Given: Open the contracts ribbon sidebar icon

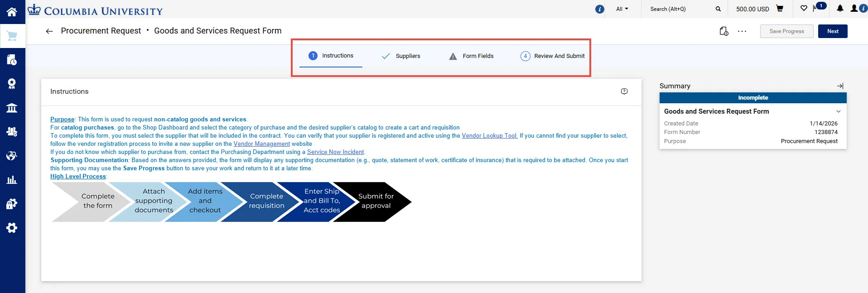Looking at the screenshot, I should point(12,83).
